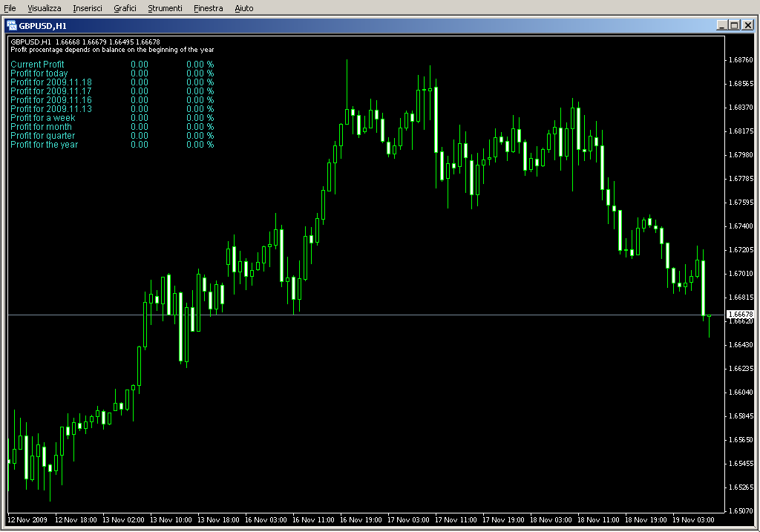Image resolution: width=760 pixels, height=532 pixels.
Task: Click the 'Profit for the year' label
Action: coord(44,145)
